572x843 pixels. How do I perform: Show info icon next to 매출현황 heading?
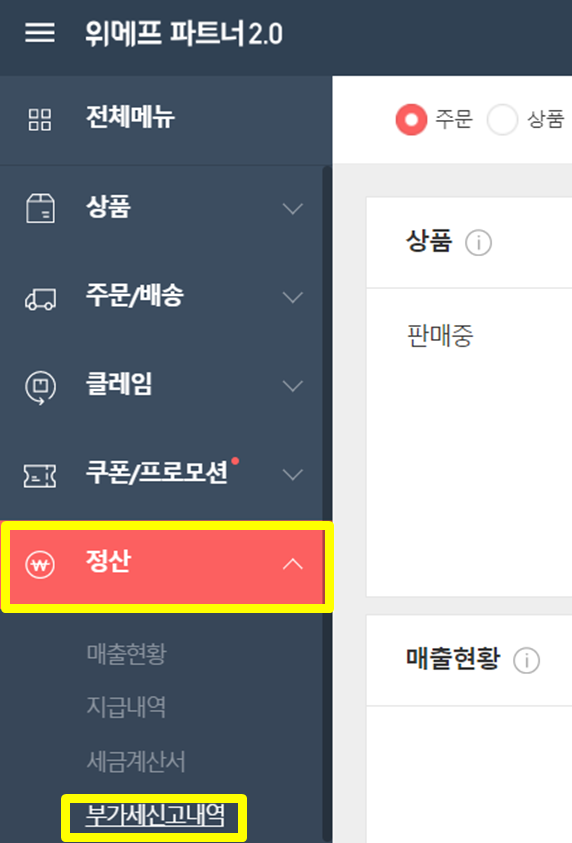tap(526, 660)
